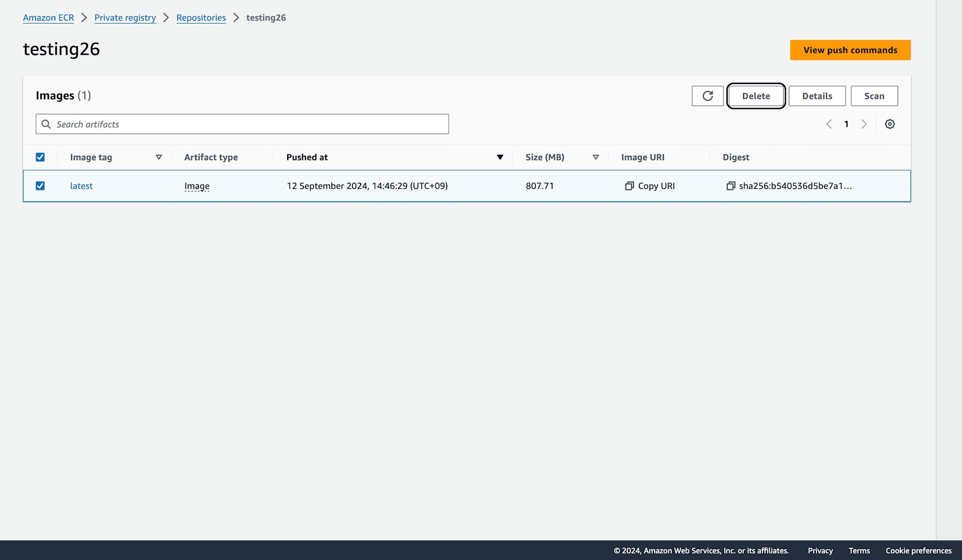Open Private registry breadcrumb

[x=125, y=18]
